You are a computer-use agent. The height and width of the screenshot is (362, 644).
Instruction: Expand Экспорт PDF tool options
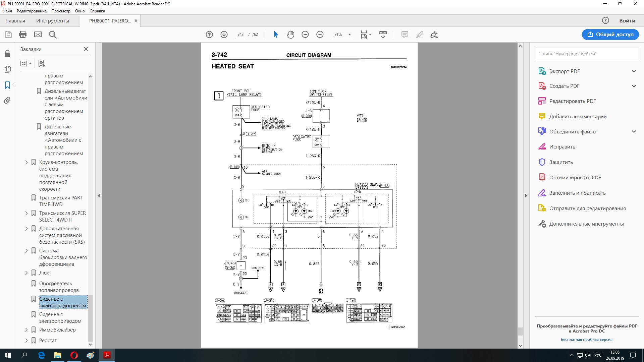tap(634, 71)
